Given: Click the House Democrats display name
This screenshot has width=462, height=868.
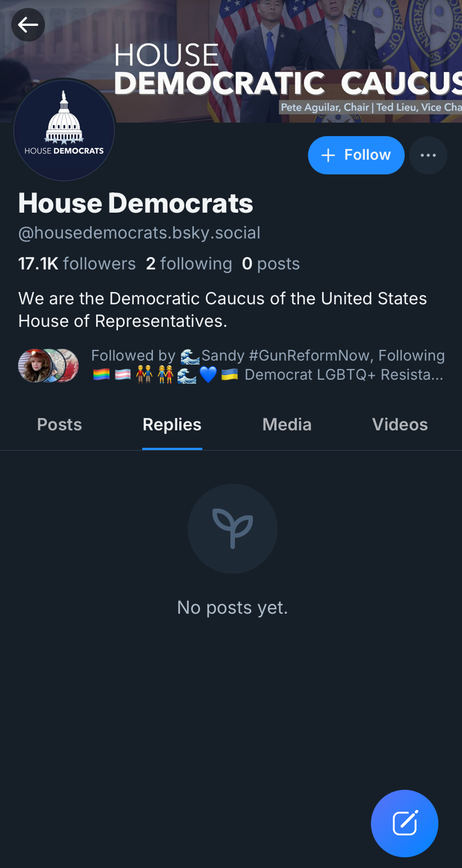Looking at the screenshot, I should [136, 203].
